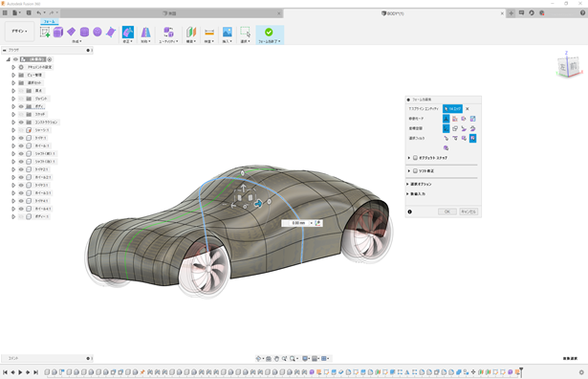The image size is (588, 379).
Task: Toggle visibility of the Joints folder
Action: pyautogui.click(x=21, y=99)
